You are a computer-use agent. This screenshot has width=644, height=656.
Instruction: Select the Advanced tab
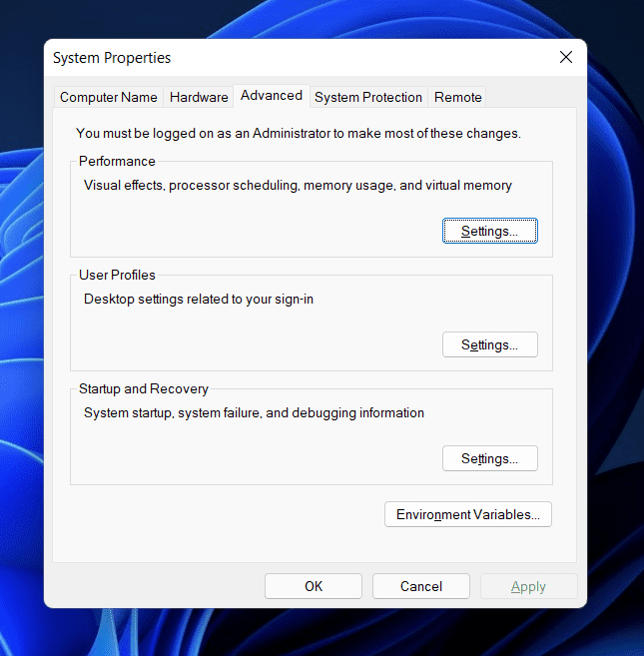(x=272, y=96)
